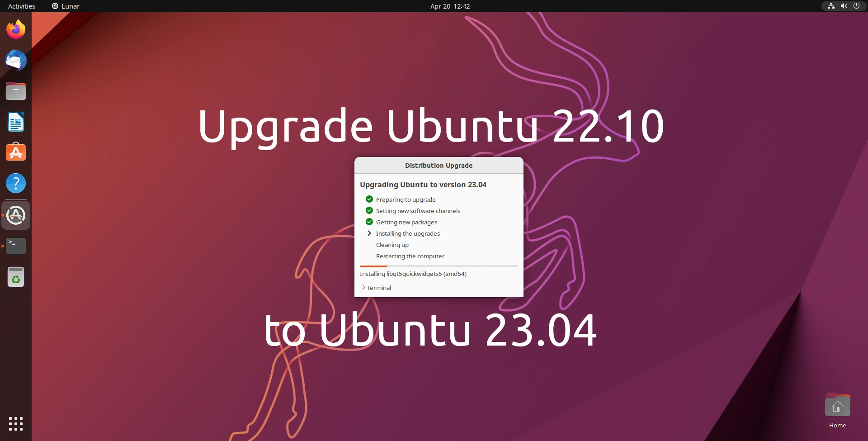Click the date and time to open calendar
The height and width of the screenshot is (441, 868).
(x=449, y=6)
